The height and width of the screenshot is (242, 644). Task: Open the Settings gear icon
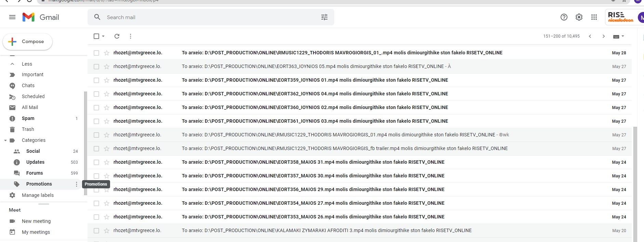coord(579,17)
